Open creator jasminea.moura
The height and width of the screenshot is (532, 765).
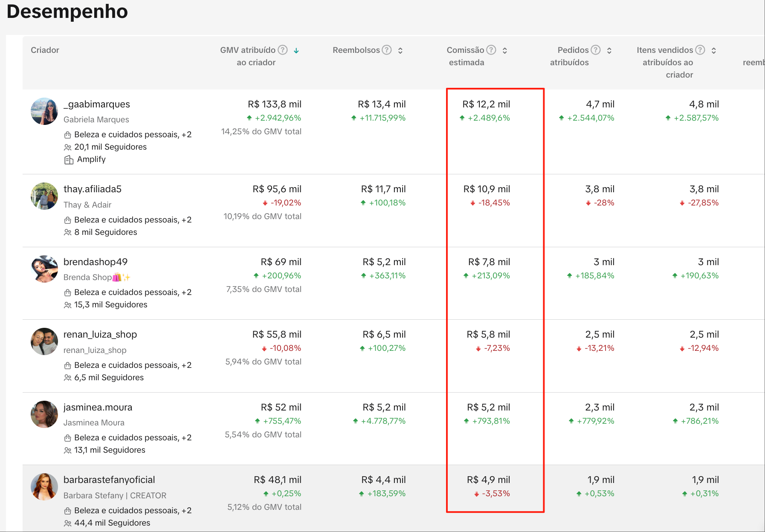tap(98, 408)
